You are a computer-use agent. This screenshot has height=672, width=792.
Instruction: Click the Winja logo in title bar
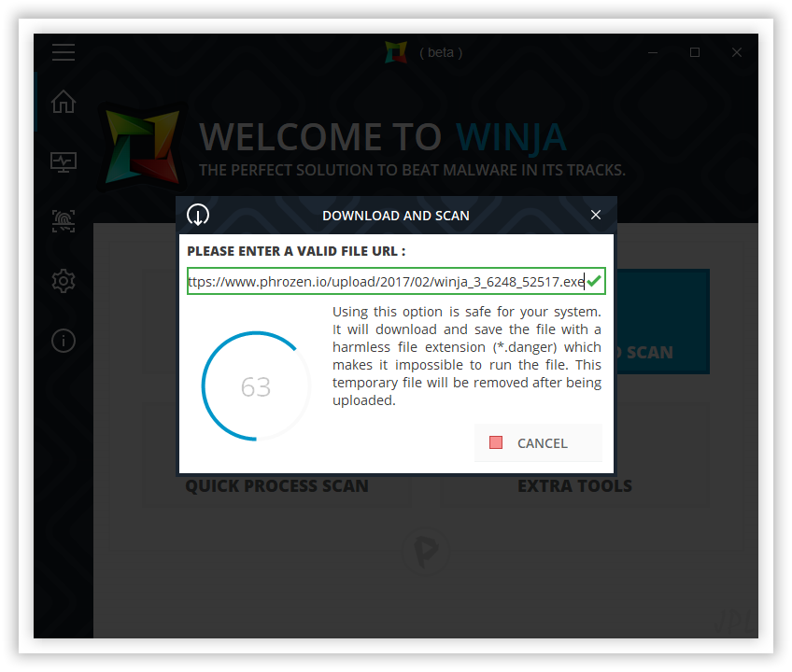click(395, 52)
